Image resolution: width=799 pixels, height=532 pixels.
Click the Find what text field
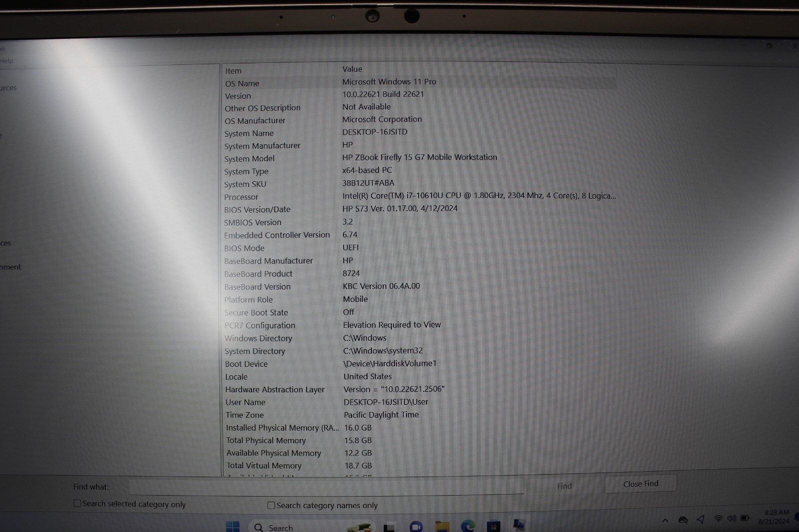pyautogui.click(x=327, y=486)
